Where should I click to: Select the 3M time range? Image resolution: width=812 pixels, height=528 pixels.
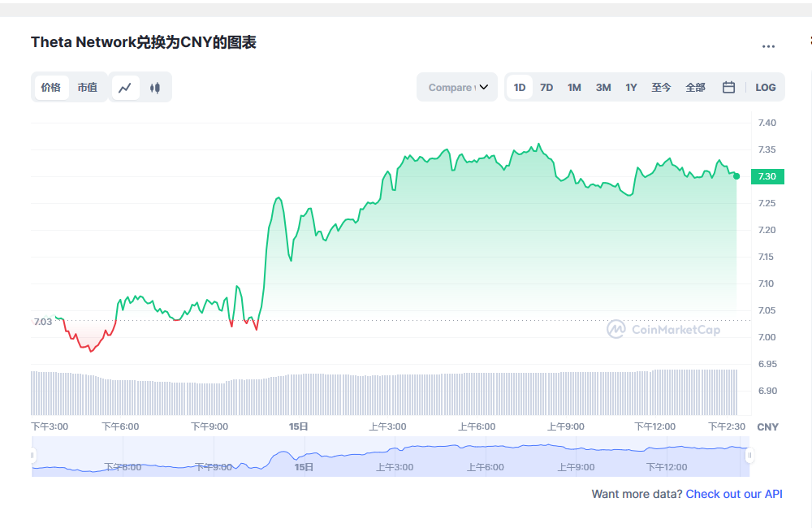coord(603,87)
